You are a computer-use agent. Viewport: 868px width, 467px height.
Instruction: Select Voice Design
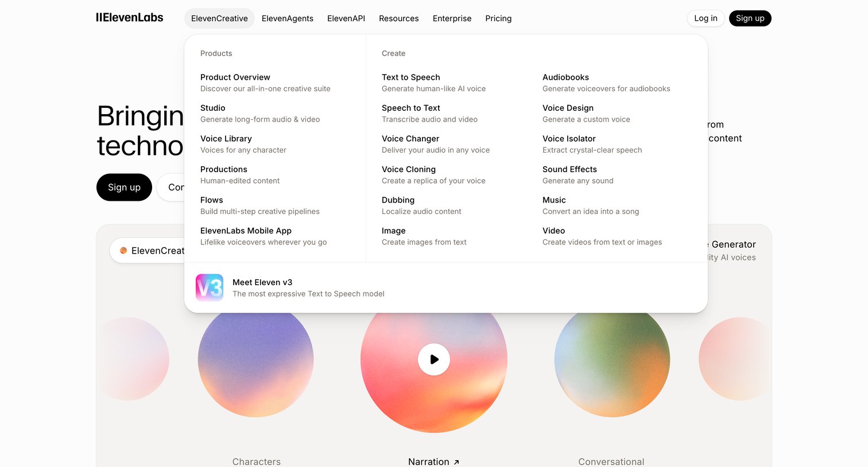click(586, 114)
